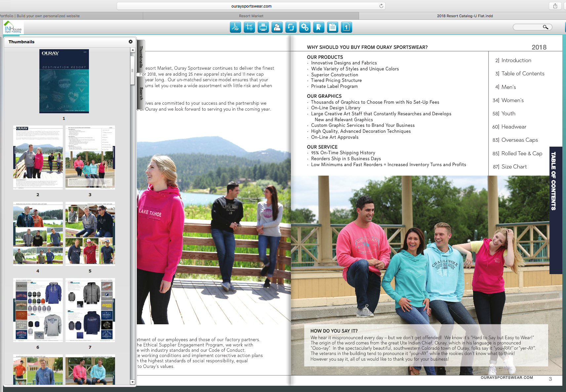Click thumbnails scrollbar up arrow
This screenshot has width=566, height=392.
[133, 50]
